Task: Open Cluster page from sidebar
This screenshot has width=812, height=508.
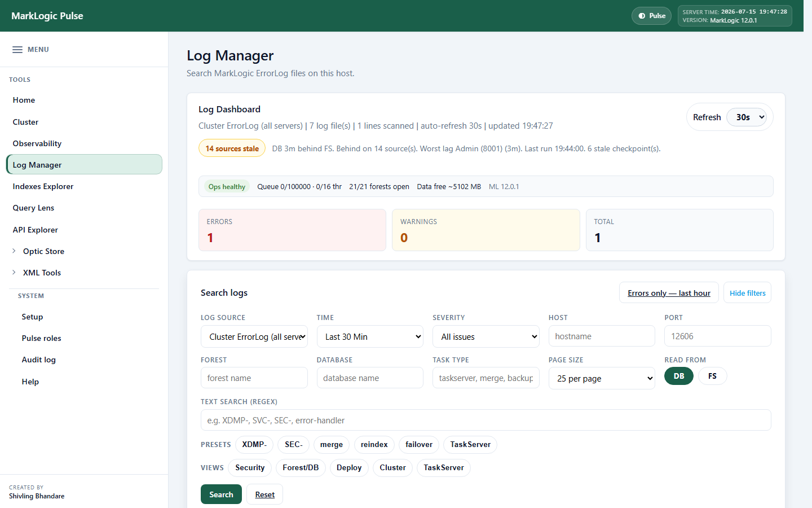Action: 84,122
